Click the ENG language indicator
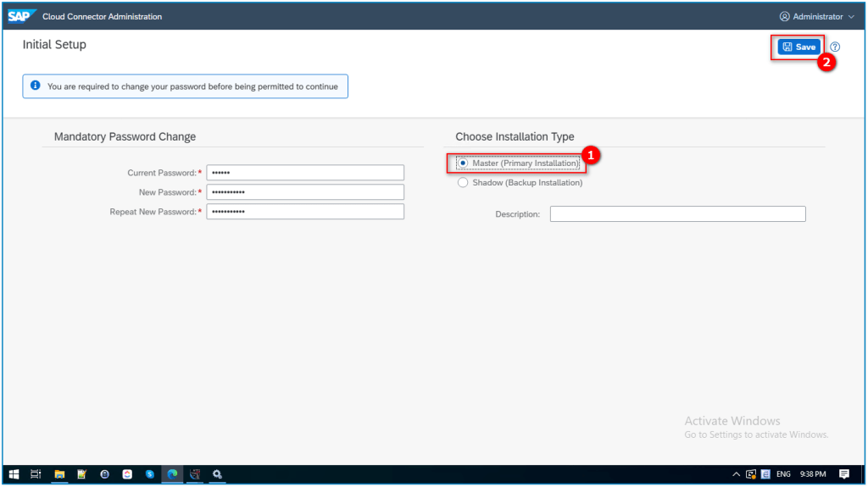 784,474
